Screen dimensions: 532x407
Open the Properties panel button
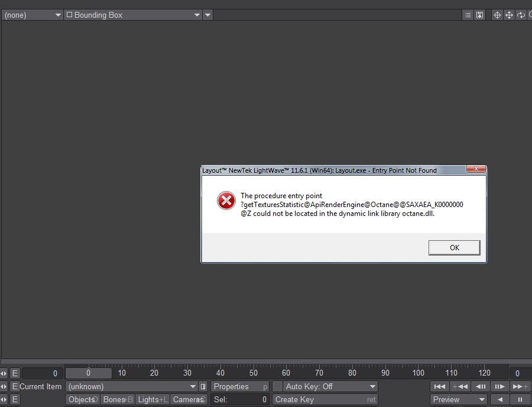coord(240,386)
